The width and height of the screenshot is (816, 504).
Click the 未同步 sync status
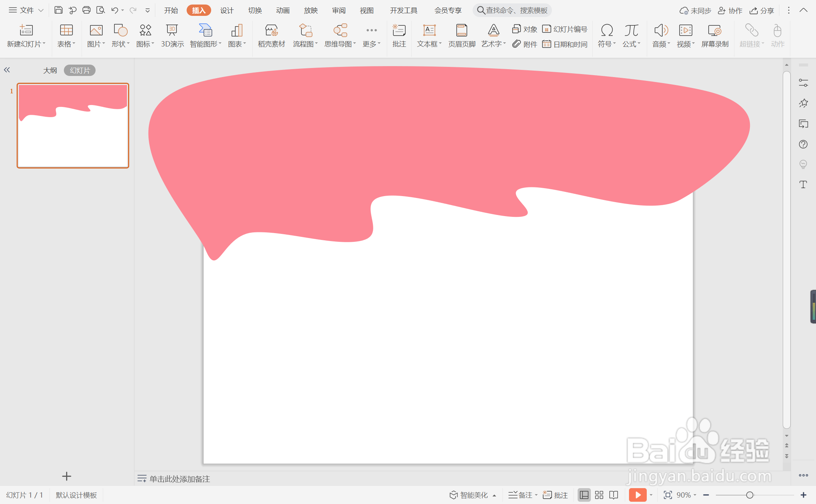coord(695,11)
